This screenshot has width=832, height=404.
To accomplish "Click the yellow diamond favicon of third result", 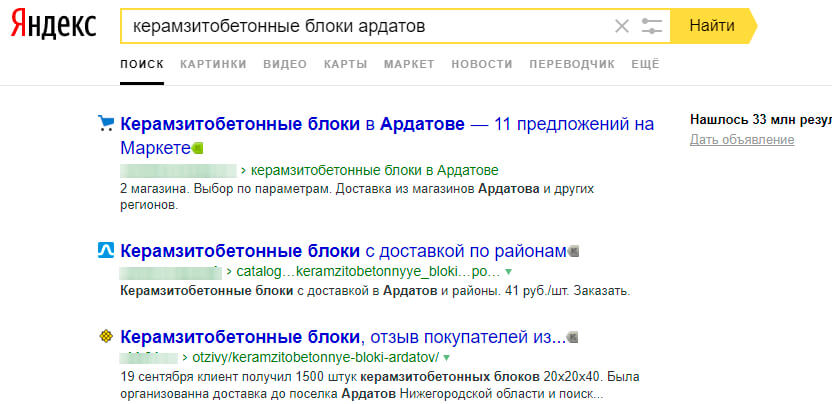I will 106,336.
